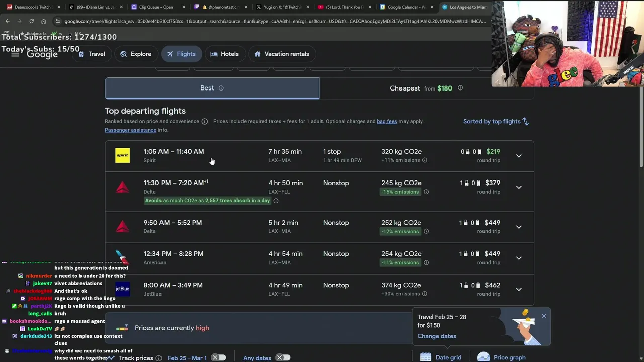Click the site info icon in address bar
644x362 pixels.
[x=58, y=21]
